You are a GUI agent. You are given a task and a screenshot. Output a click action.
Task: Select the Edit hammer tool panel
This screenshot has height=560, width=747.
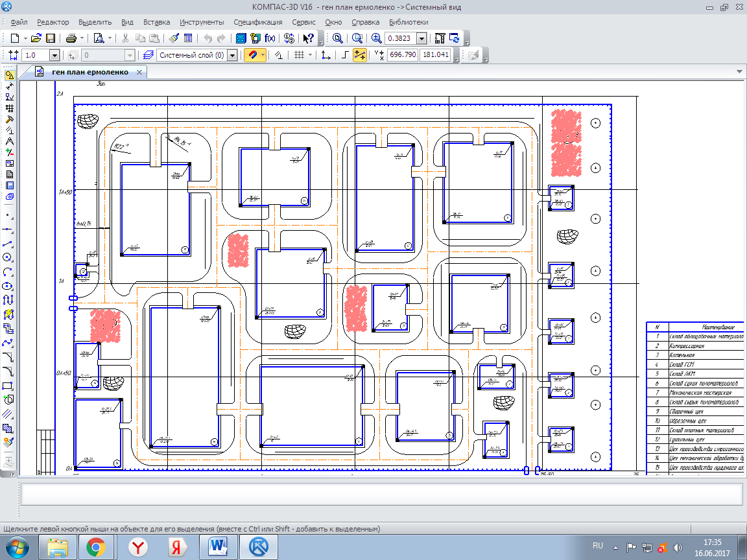[10, 119]
